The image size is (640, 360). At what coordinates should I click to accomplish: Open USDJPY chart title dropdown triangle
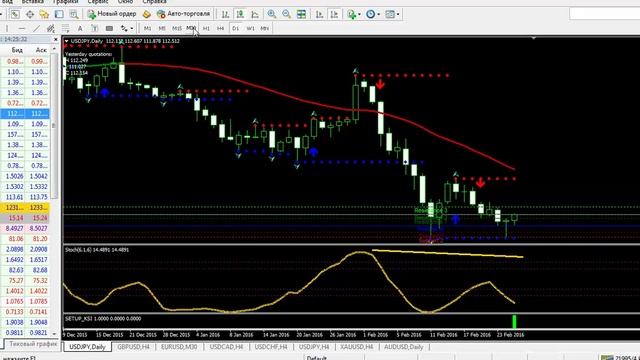(67, 41)
